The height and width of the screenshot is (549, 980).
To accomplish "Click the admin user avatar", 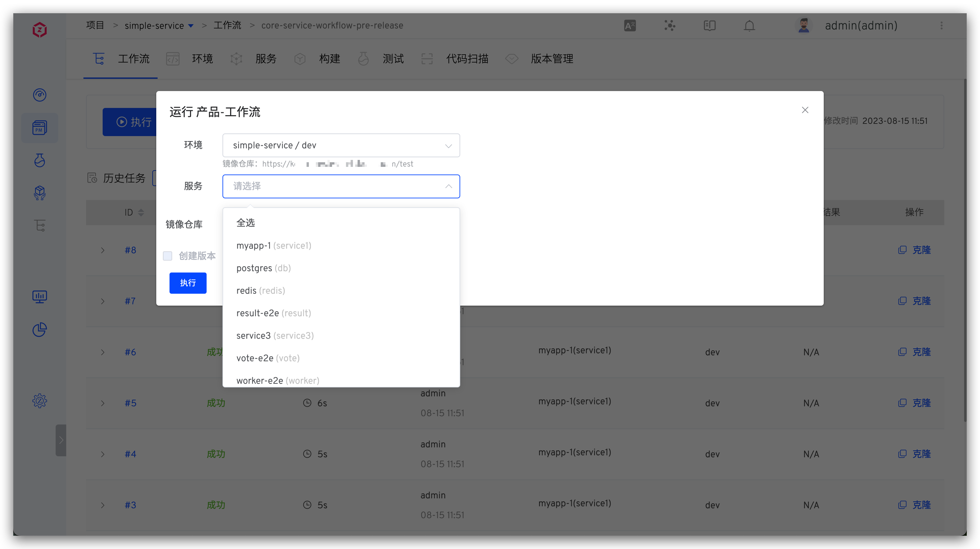I will [x=804, y=25].
